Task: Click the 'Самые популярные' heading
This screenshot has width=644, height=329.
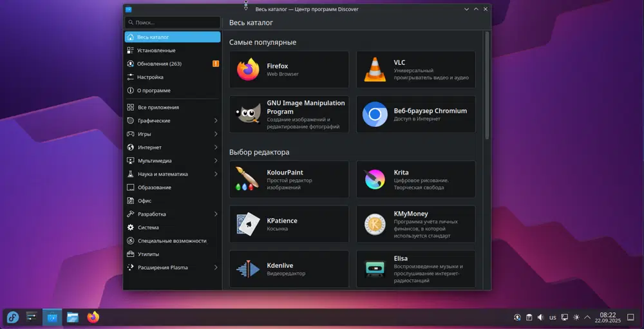Action: [x=263, y=42]
